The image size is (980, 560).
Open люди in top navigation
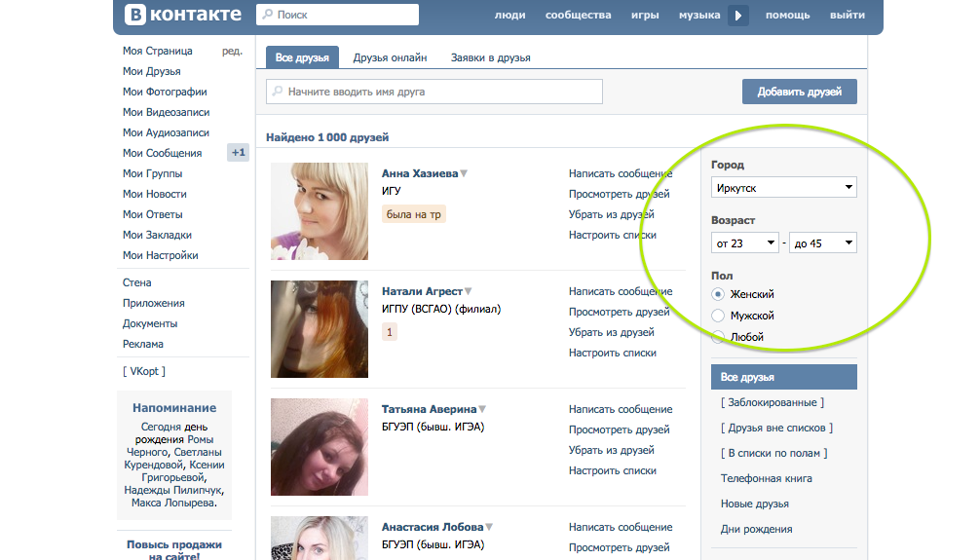[510, 15]
